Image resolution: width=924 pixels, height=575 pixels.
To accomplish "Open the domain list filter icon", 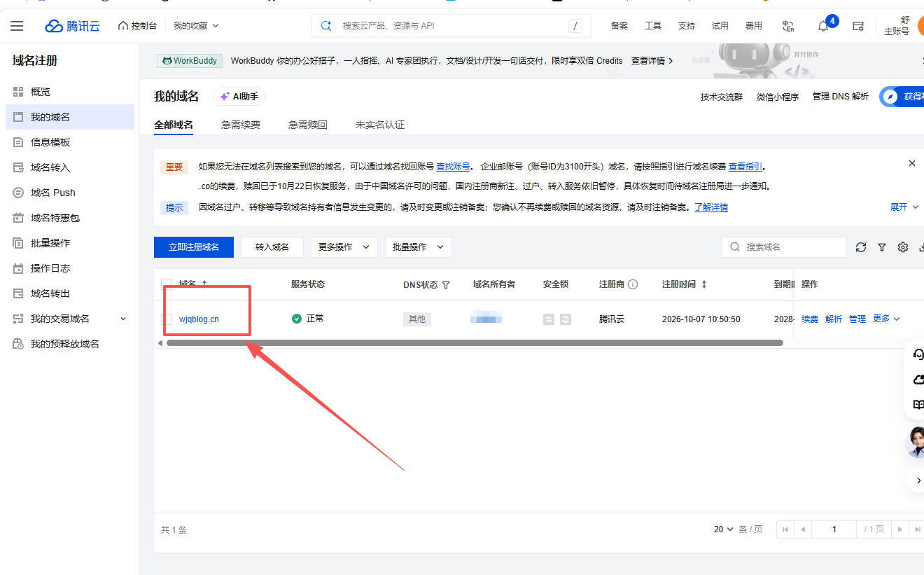I will point(882,247).
